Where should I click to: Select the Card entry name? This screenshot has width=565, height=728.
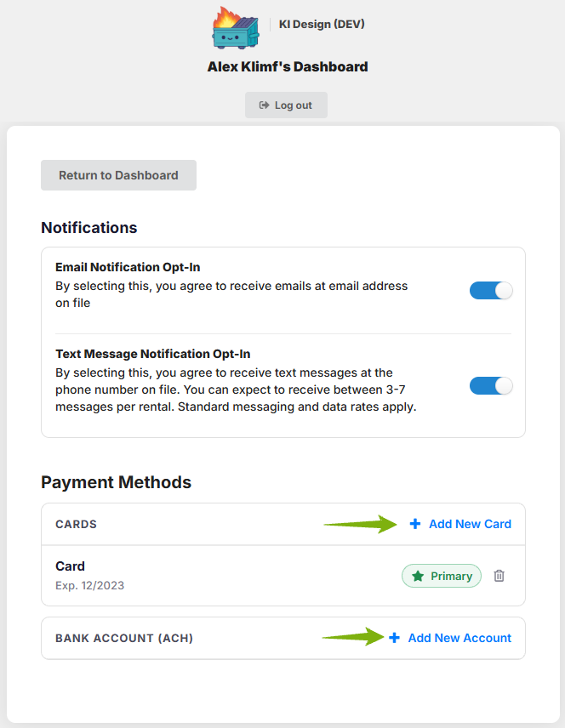click(x=70, y=566)
